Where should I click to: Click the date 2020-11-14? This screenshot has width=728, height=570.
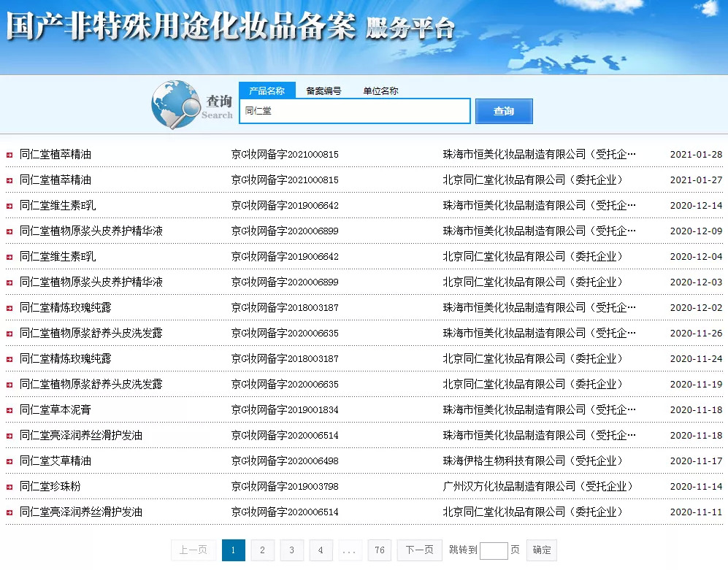point(696,487)
